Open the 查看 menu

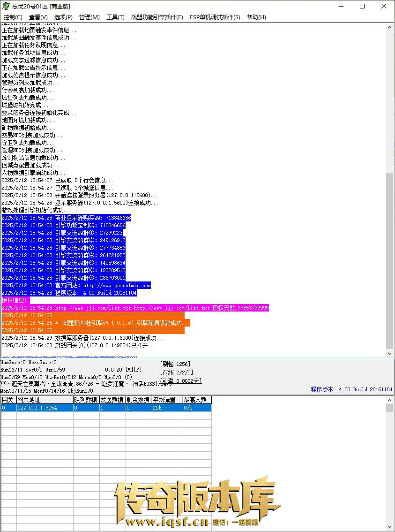pos(38,17)
